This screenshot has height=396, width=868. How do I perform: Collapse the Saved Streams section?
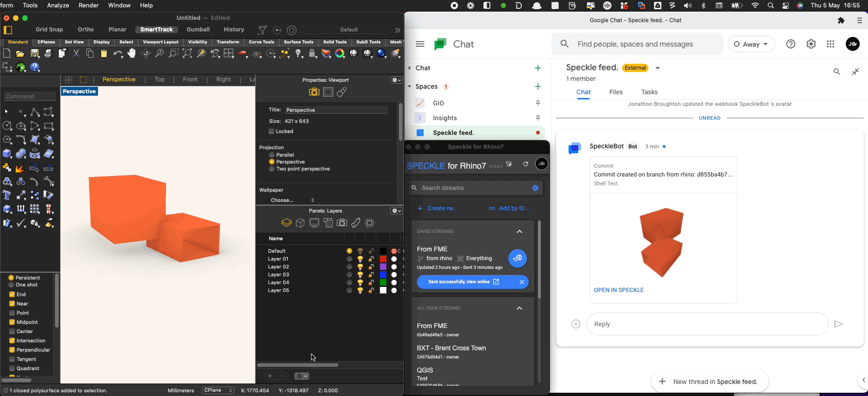pyautogui.click(x=520, y=232)
